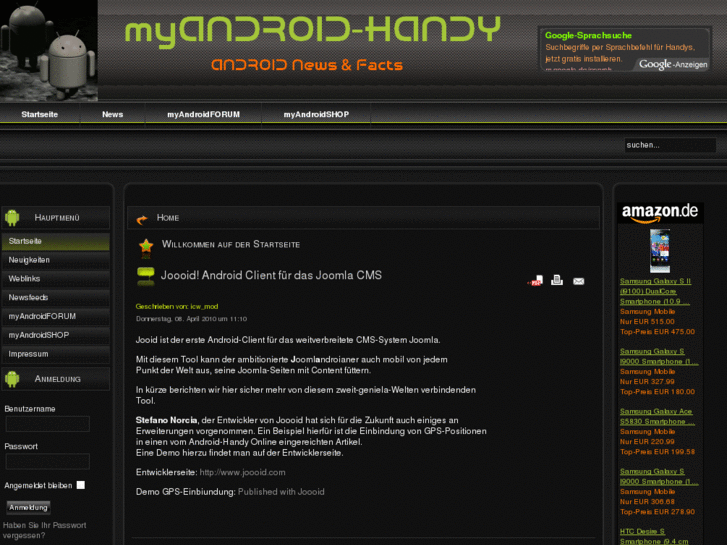The height and width of the screenshot is (545, 727).
Task: Open myAndroidSHOP in top navigation bar
Action: [x=316, y=114]
